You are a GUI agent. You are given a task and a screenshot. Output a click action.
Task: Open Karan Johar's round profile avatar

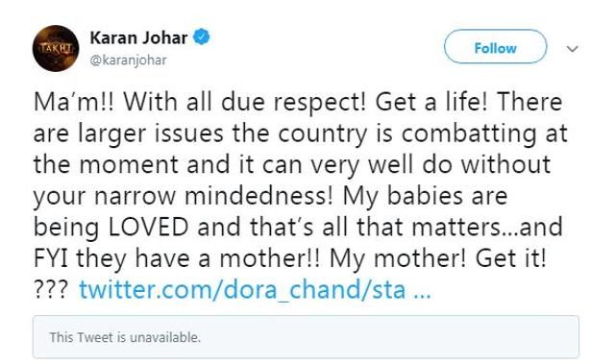coord(56,48)
